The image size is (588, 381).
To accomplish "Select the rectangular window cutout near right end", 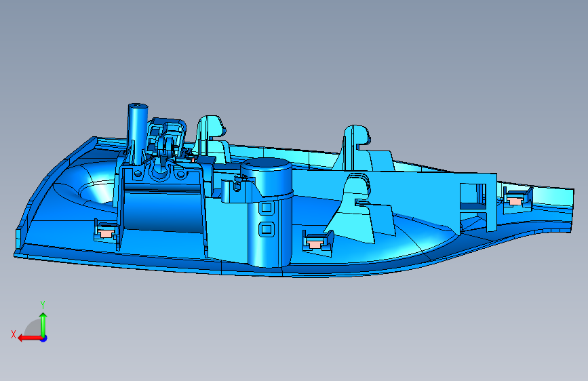I will pos(473,197).
